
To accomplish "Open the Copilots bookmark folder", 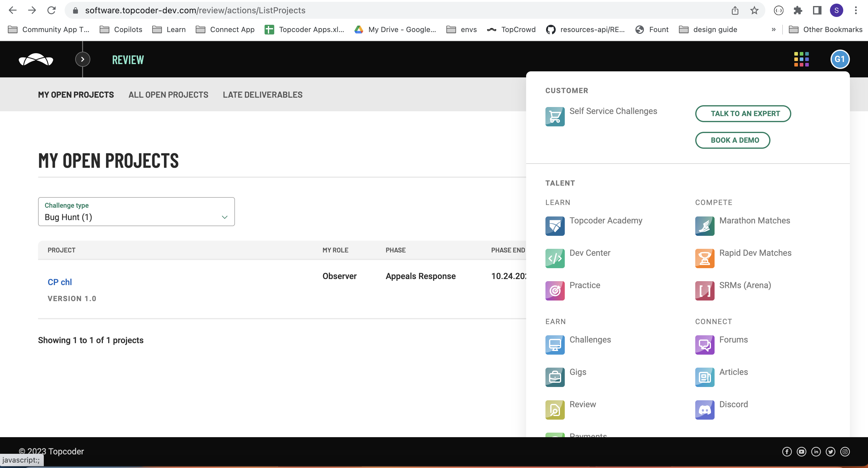I will (x=121, y=30).
